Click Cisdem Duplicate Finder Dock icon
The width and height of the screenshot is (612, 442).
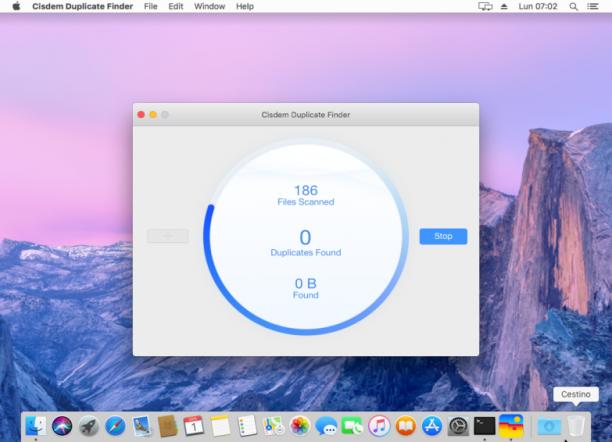pyautogui.click(x=511, y=426)
